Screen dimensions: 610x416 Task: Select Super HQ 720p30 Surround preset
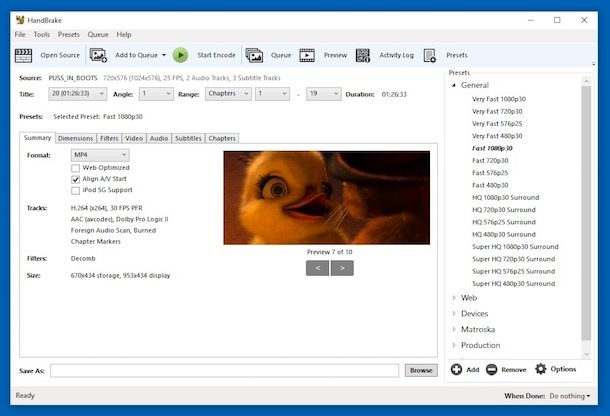514,259
